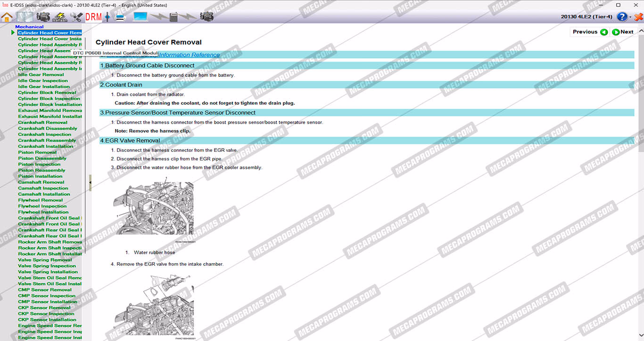644x341 pixels.
Task: Select the engine icon next to Reflash
Action: (43, 17)
